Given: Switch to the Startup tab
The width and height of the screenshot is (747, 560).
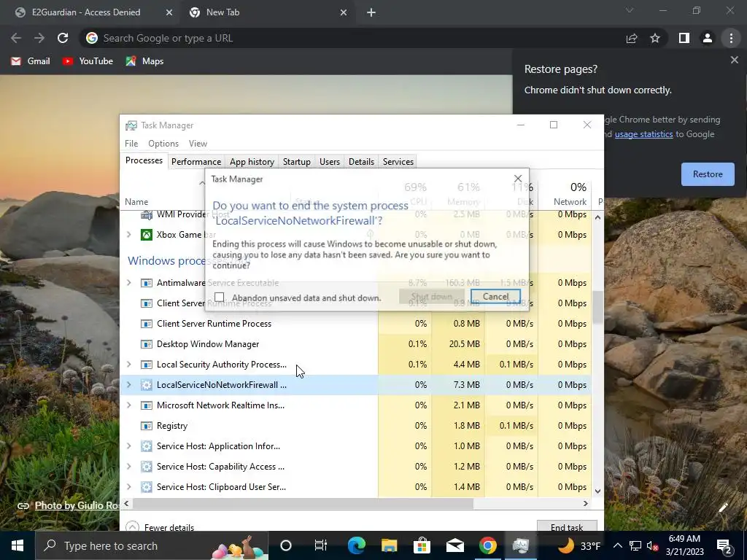Looking at the screenshot, I should [x=296, y=162].
